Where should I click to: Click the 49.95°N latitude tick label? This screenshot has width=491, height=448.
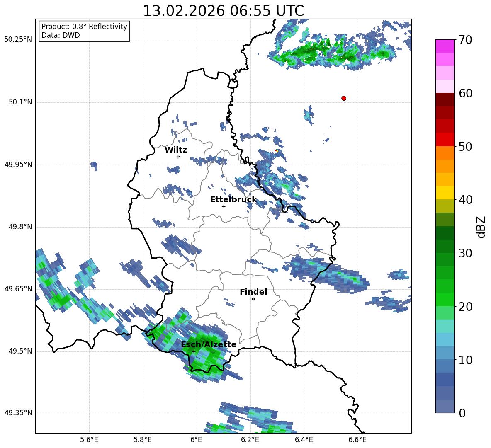point(18,165)
